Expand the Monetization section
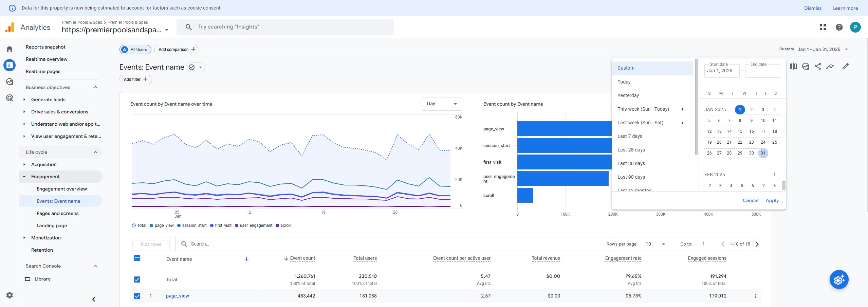 tap(46, 238)
